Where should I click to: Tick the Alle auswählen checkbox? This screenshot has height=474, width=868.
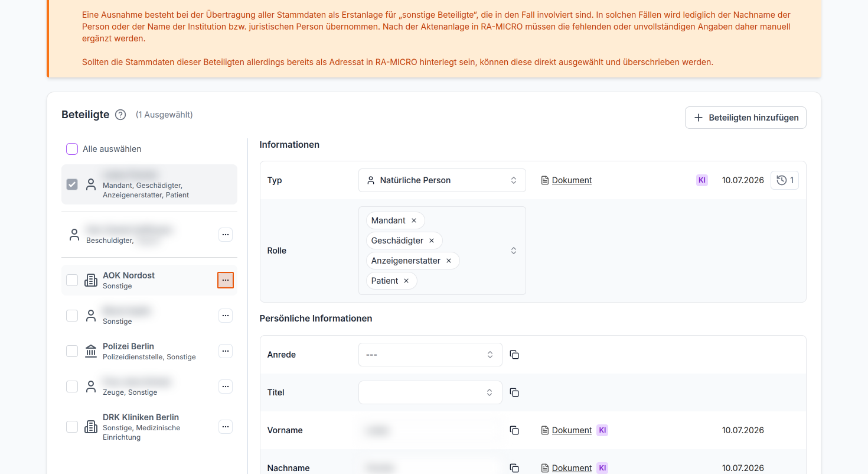[x=72, y=149]
